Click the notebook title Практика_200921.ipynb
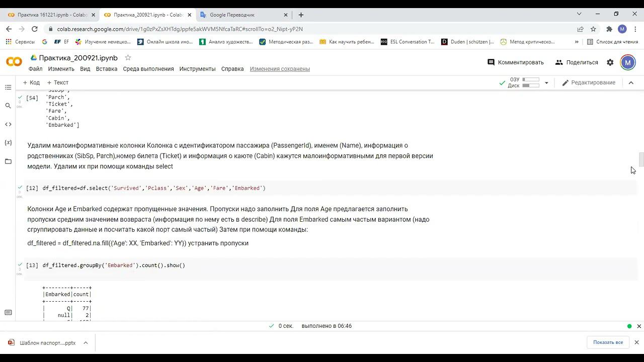Viewport: 644px width, 362px height. click(78, 58)
